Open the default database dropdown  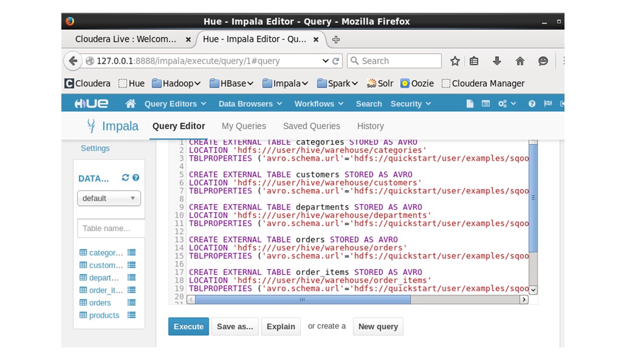(x=109, y=198)
